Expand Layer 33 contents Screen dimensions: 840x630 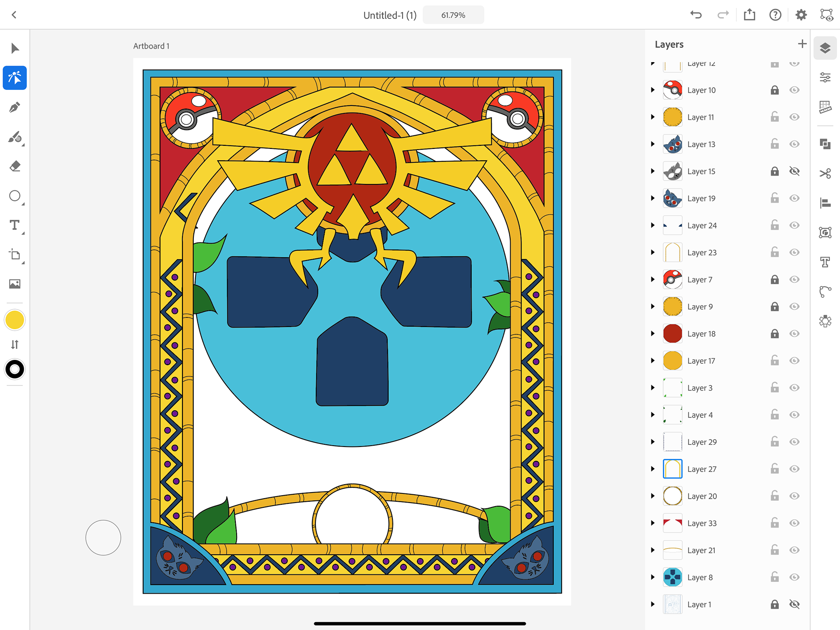[x=653, y=523]
